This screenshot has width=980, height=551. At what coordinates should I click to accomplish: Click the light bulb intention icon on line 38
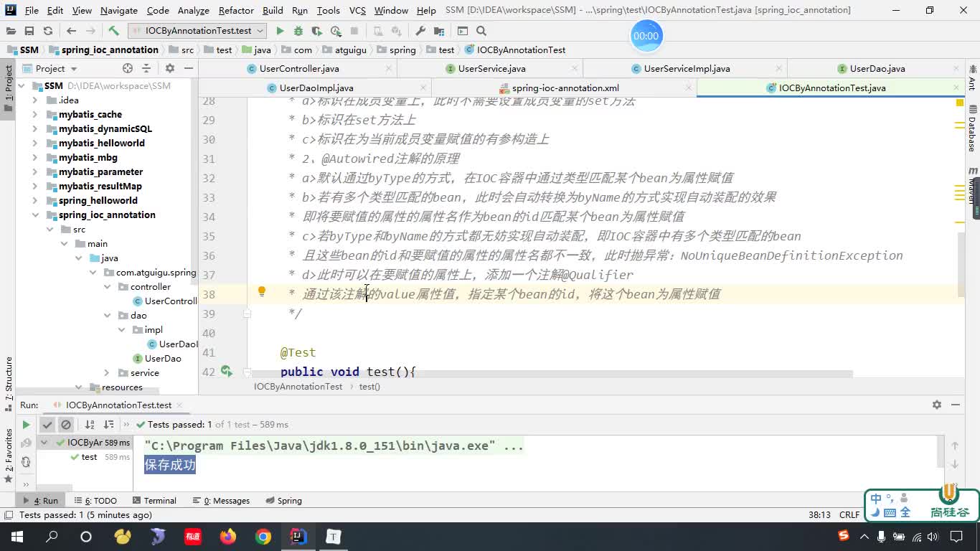[262, 291]
